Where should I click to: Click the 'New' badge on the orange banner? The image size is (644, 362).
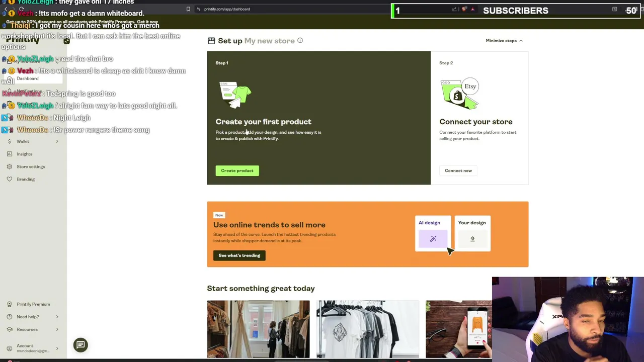tap(219, 215)
